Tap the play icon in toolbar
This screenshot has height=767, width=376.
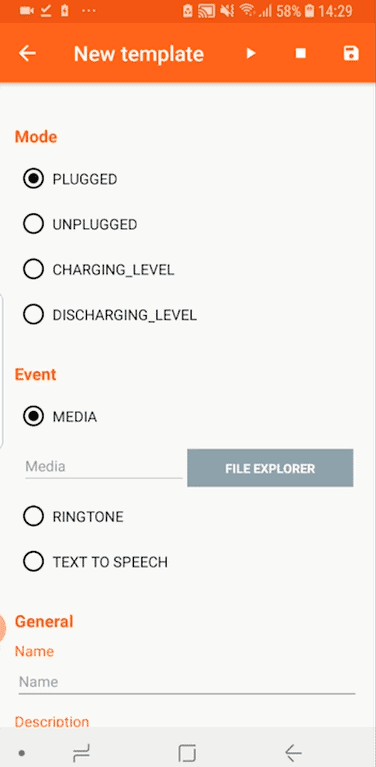coord(251,53)
